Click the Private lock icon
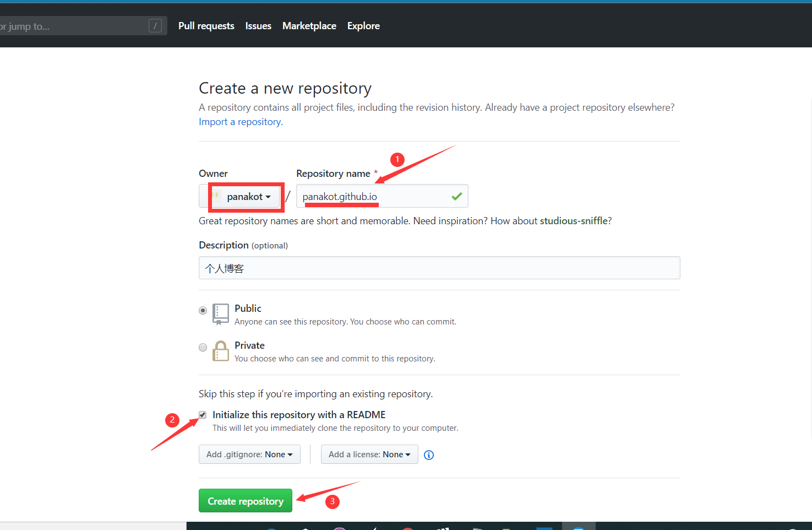Viewport: 812px width, 530px height. pyautogui.click(x=221, y=351)
